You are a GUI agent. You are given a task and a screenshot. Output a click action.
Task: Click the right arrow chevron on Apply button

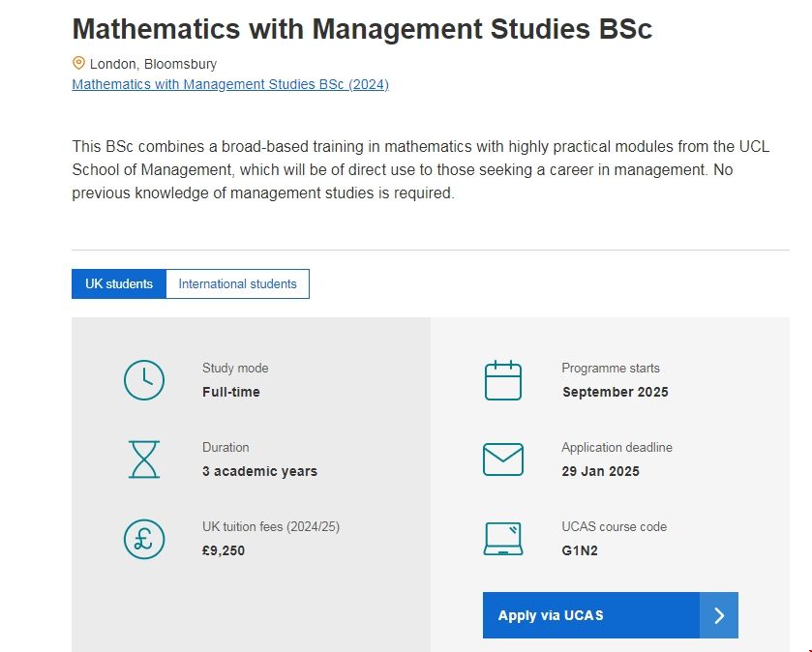[x=718, y=615]
